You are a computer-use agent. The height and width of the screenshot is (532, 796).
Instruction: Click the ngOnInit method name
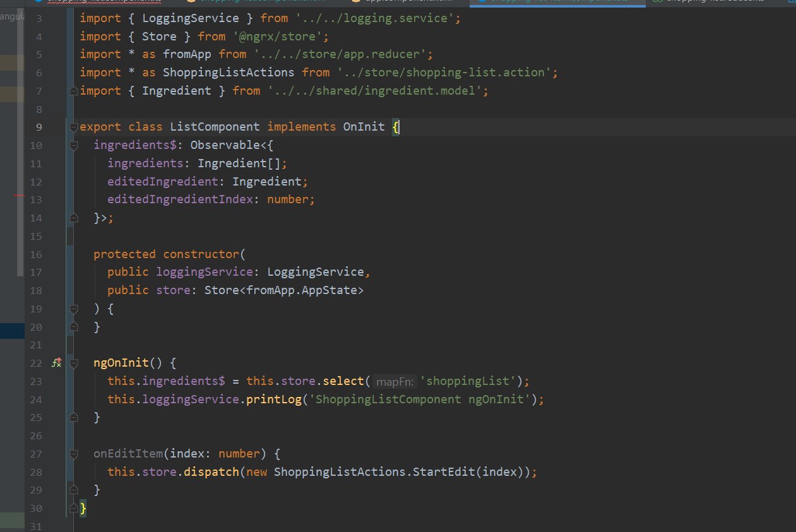pyautogui.click(x=121, y=363)
